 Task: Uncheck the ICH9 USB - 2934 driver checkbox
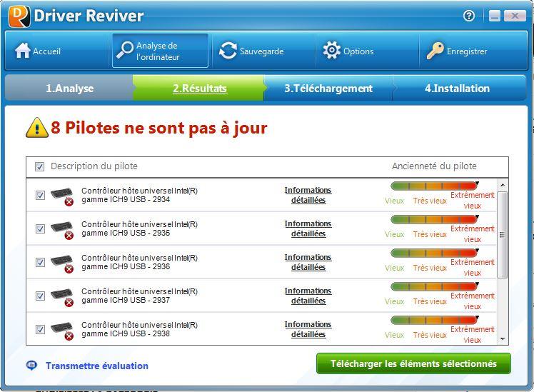tap(40, 195)
